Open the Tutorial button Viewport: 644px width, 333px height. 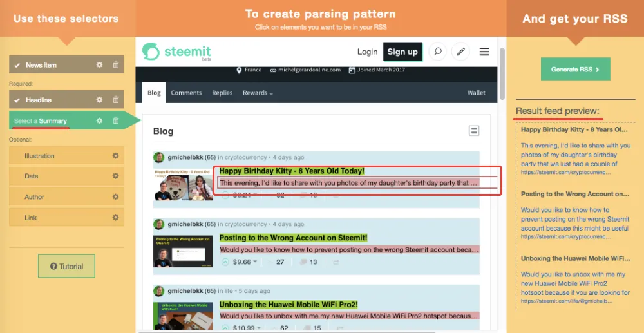click(66, 266)
